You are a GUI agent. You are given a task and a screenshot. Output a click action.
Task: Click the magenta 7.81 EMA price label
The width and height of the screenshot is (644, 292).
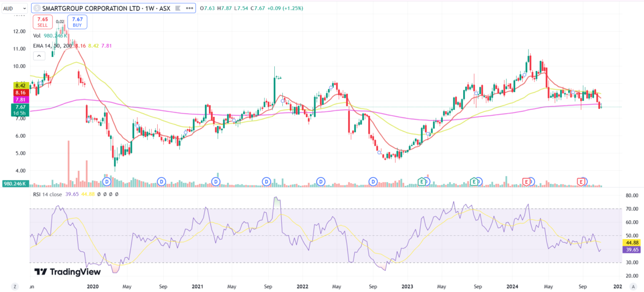(x=21, y=99)
